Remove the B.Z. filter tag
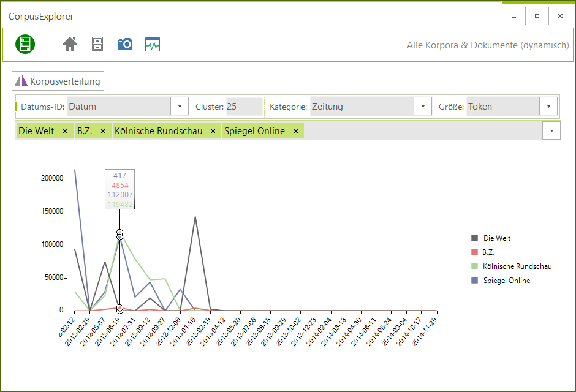 click(x=103, y=131)
